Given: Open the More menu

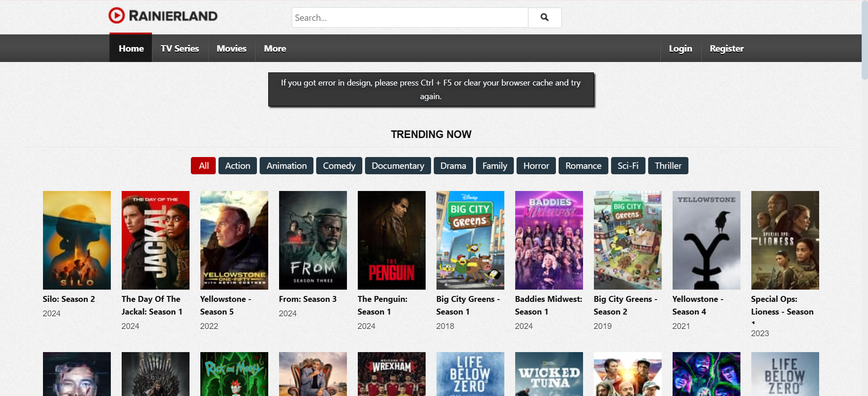Looking at the screenshot, I should pos(275,48).
